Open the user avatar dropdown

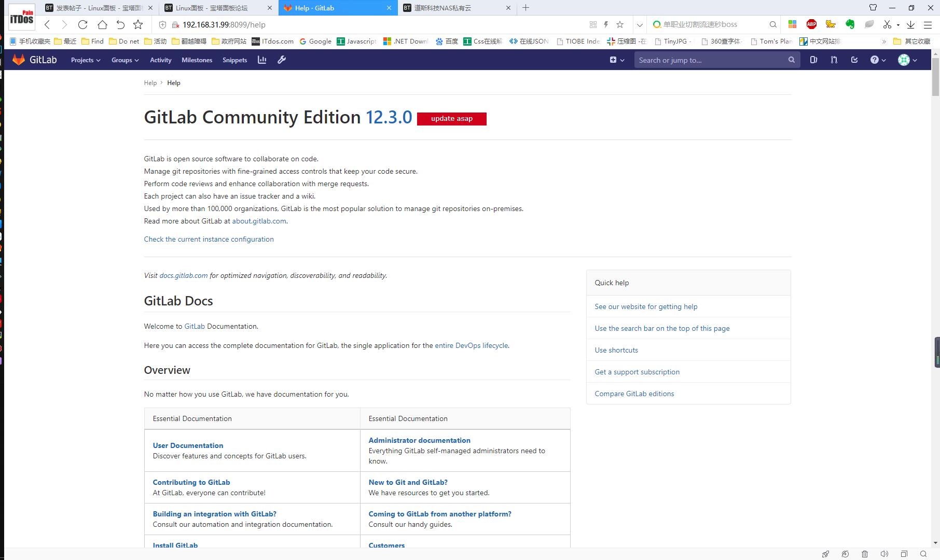pyautogui.click(x=907, y=60)
